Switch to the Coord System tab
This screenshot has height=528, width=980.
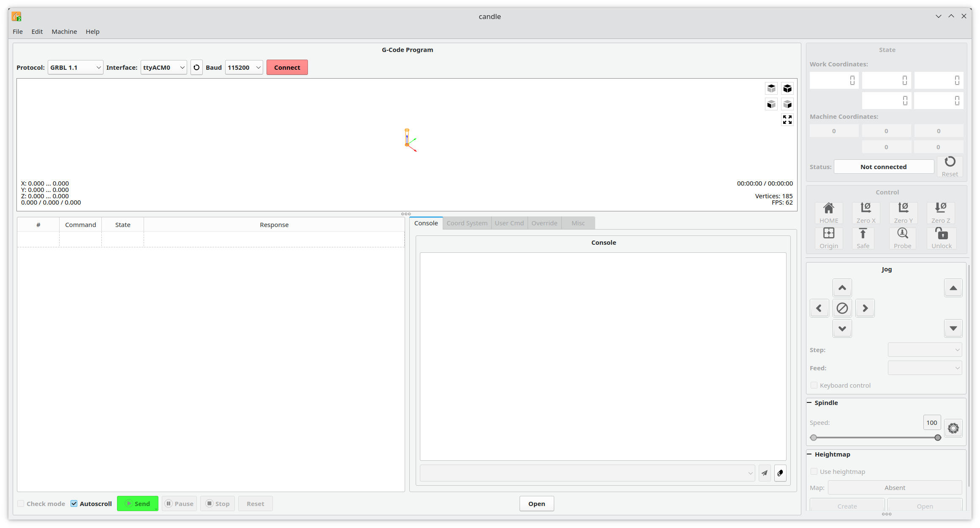[x=467, y=223]
